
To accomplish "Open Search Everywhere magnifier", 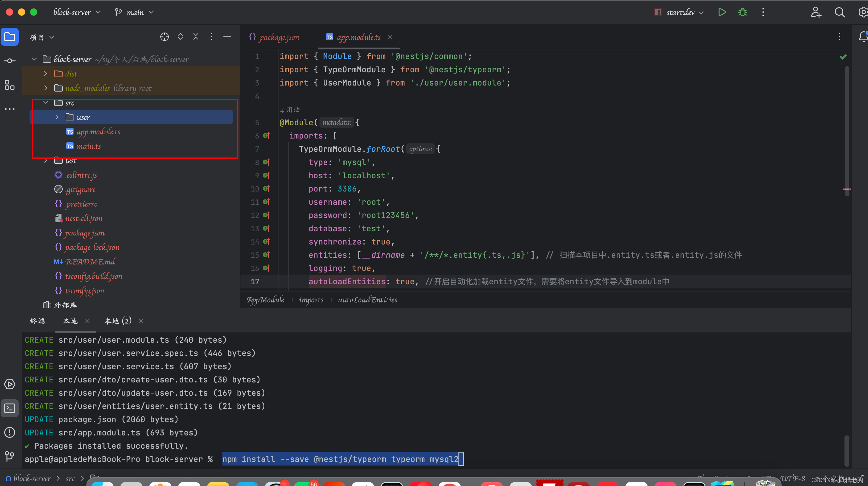I will 839,12.
